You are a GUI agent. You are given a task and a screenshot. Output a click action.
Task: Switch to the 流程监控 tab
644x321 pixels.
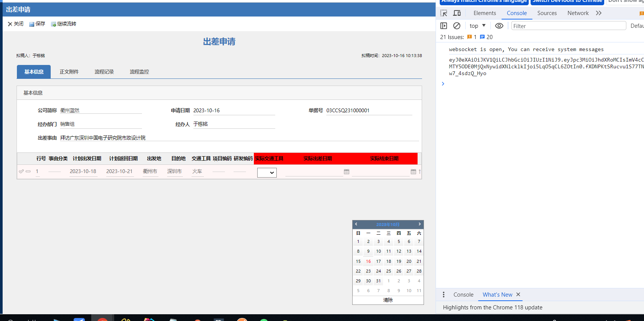[139, 72]
